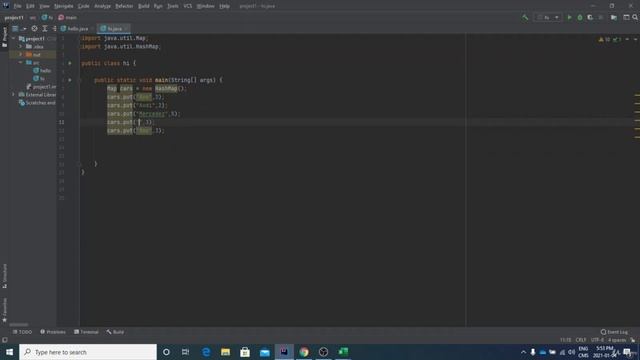Click the UTF-8 encoding status item

coord(597,340)
